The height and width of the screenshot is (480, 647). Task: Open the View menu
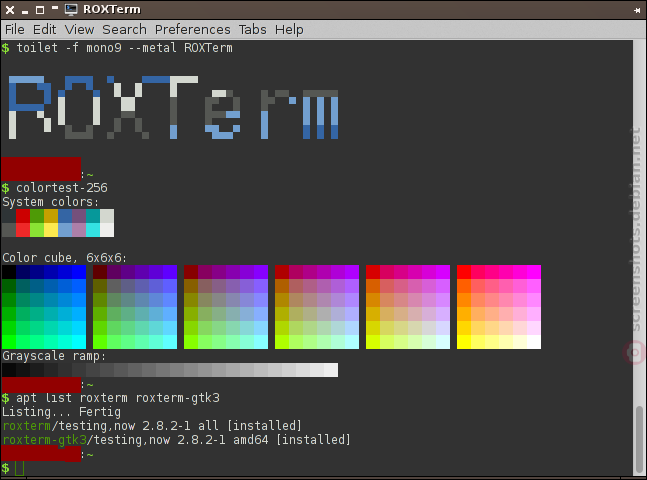tap(79, 30)
